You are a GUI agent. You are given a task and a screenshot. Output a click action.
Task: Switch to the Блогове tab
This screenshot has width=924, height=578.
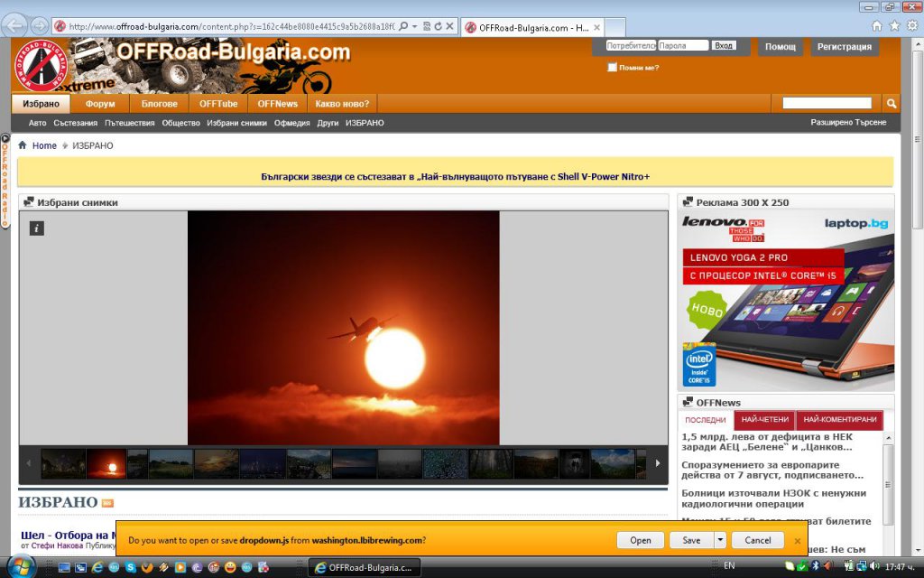click(159, 104)
